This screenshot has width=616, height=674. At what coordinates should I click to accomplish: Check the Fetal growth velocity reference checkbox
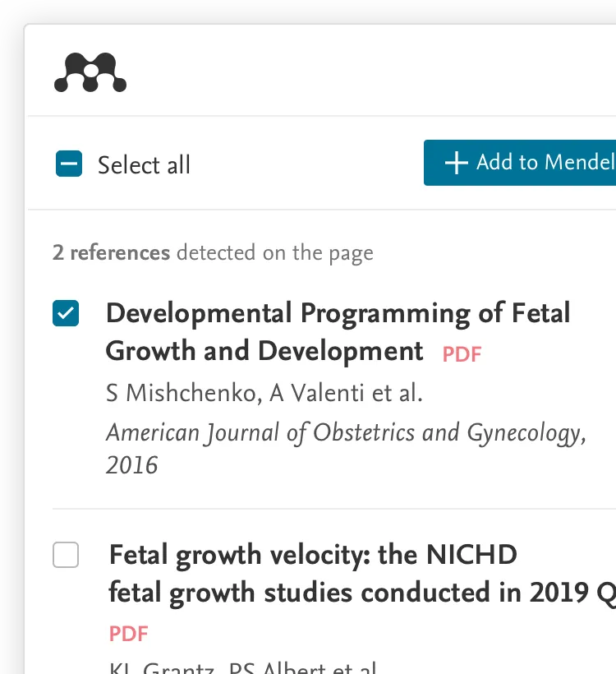pyautogui.click(x=66, y=555)
